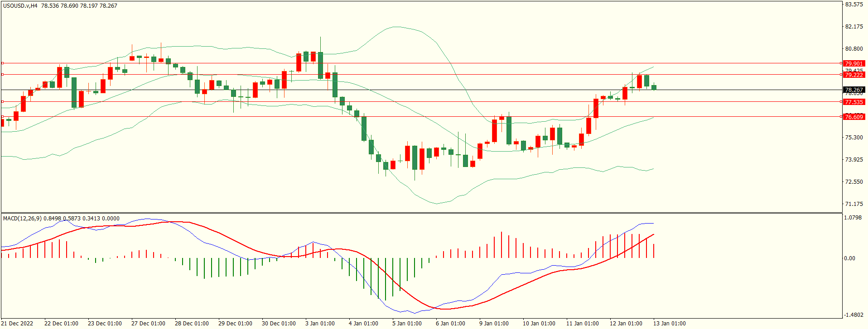Click the MACD 0.00 scale value
868x329 pixels.
[849, 258]
